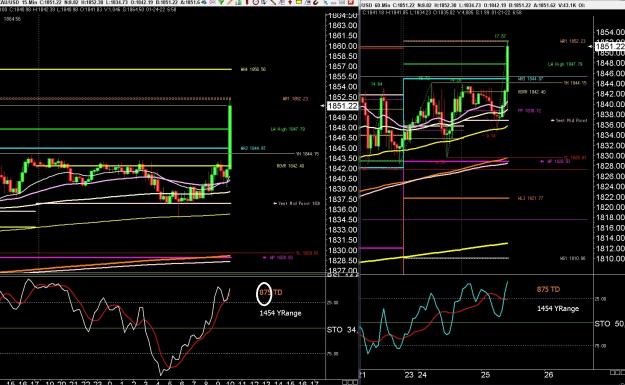625x385 pixels.
Task: Click the STO 50 indicator label on right chart
Action: click(609, 324)
